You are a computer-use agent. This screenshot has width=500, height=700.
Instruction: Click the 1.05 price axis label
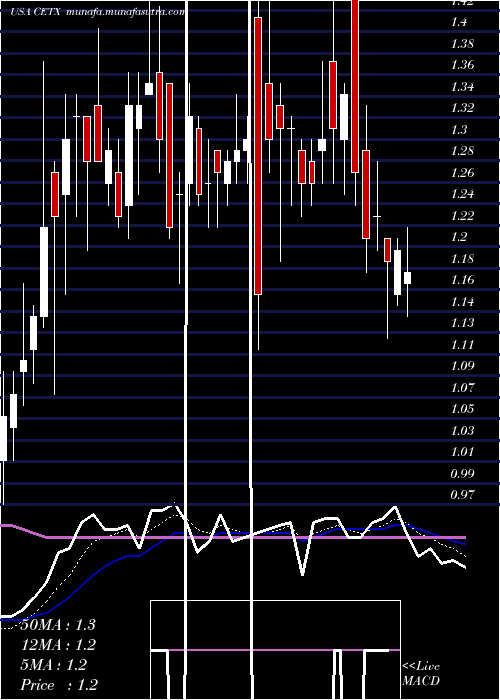click(x=462, y=408)
